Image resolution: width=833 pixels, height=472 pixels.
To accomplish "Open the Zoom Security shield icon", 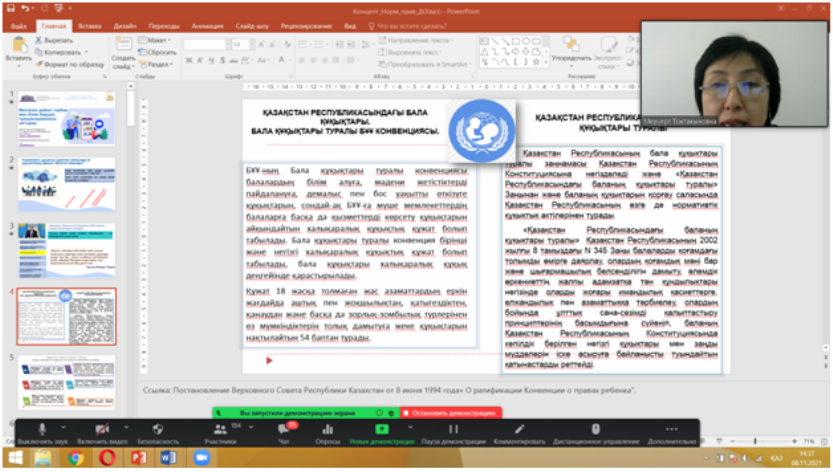I will [158, 428].
